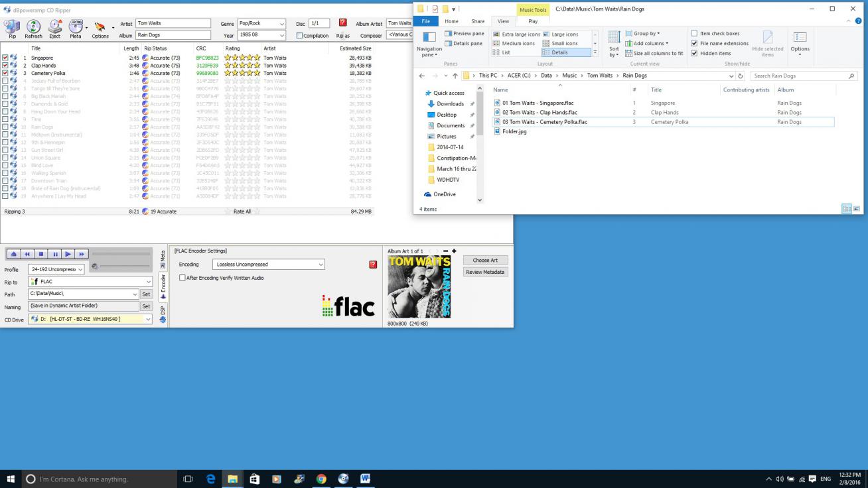Viewport: 868px width, 488px height.
Task: Eject the CD with Eject icon
Action: click(54, 28)
